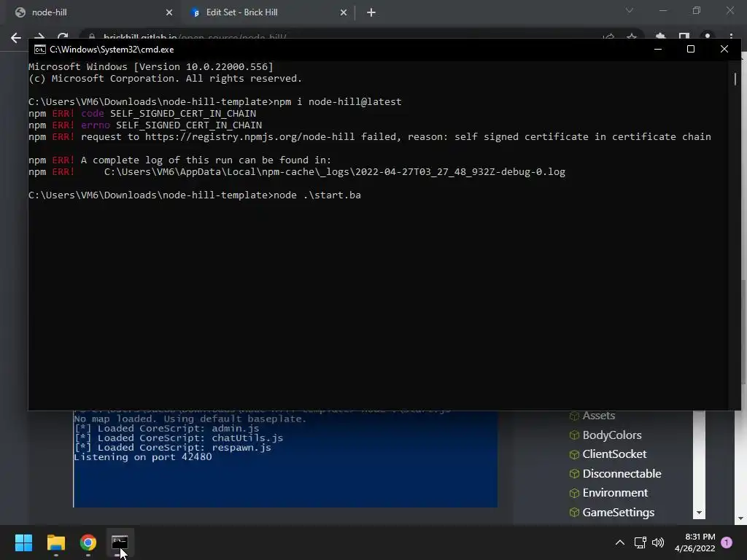This screenshot has height=560, width=747.
Task: Click the volume speaker tray icon
Action: [658, 542]
